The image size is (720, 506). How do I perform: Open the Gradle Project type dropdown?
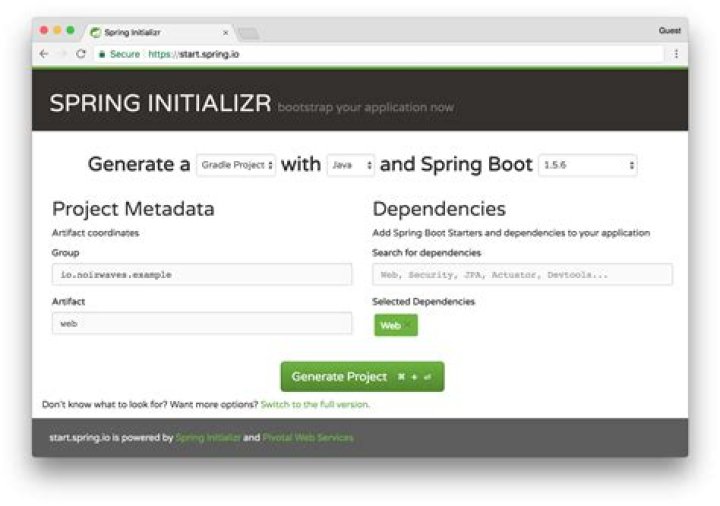pos(236,165)
